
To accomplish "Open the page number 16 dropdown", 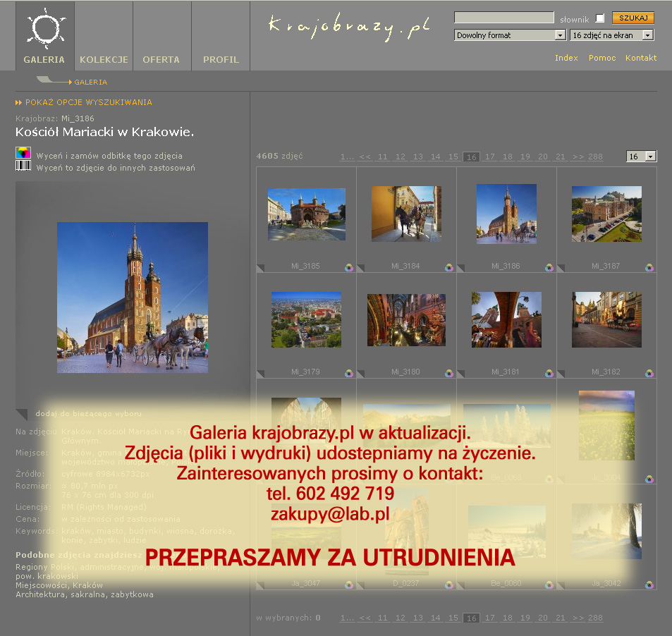I will (641, 157).
